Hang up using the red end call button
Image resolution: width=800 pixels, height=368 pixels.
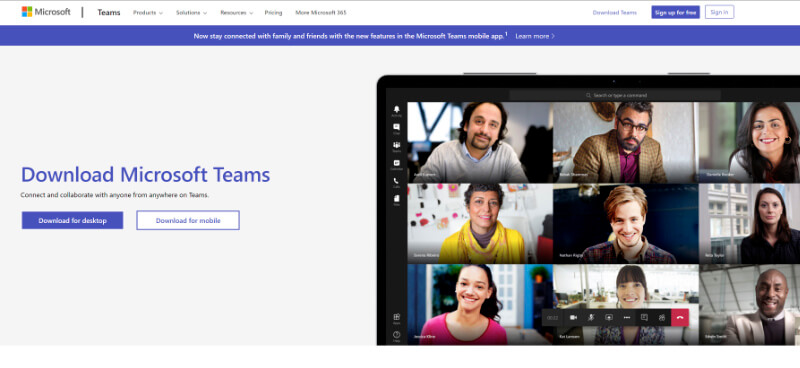click(680, 317)
